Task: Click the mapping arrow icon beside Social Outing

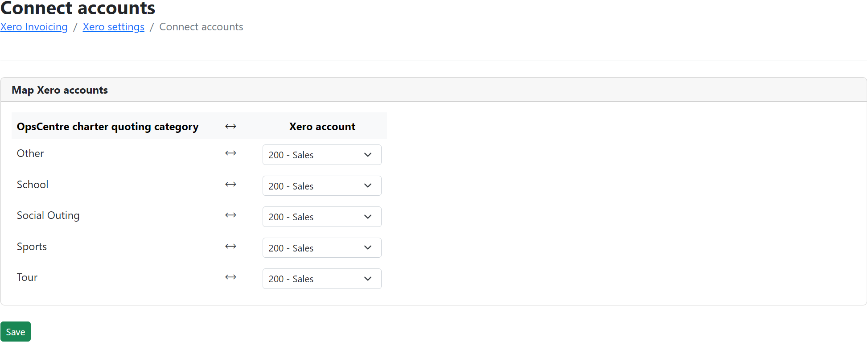Action: coord(230,215)
